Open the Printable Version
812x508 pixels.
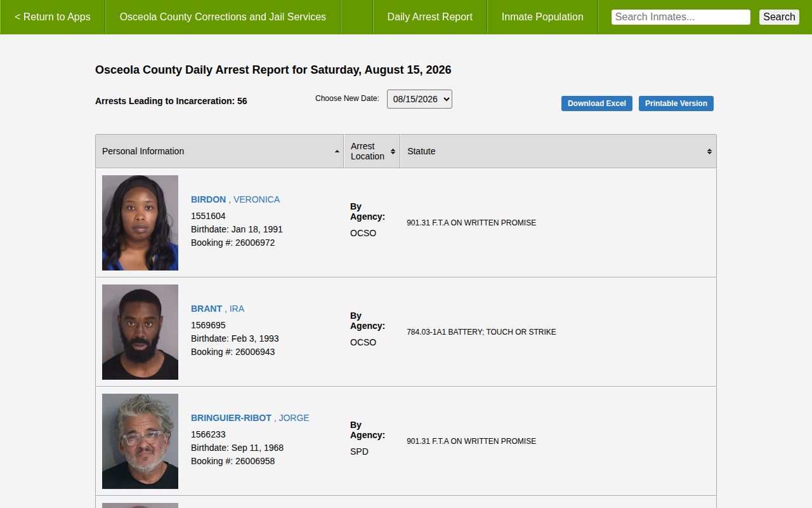[676, 104]
